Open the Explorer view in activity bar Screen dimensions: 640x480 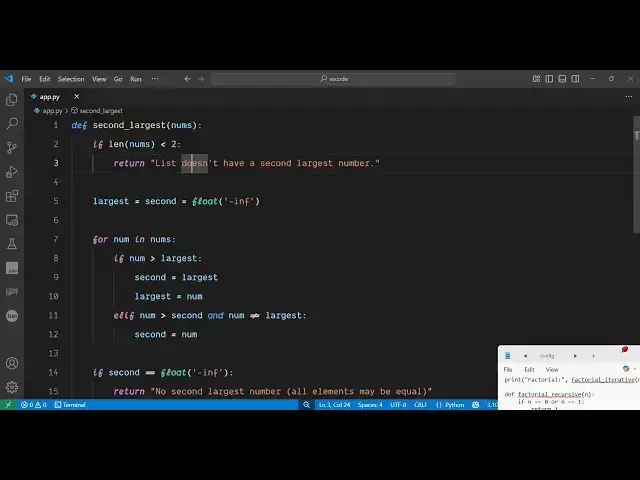coord(12,99)
